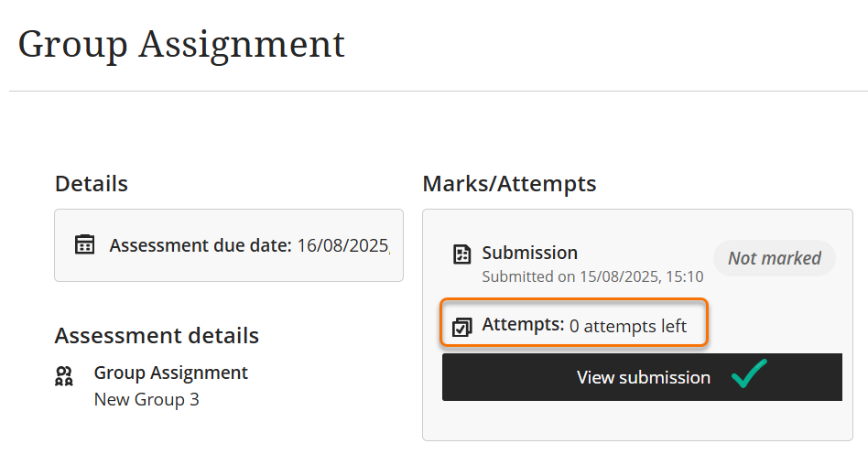Click the Attempts checkbox-stack icon
868x465 pixels.
click(x=462, y=326)
